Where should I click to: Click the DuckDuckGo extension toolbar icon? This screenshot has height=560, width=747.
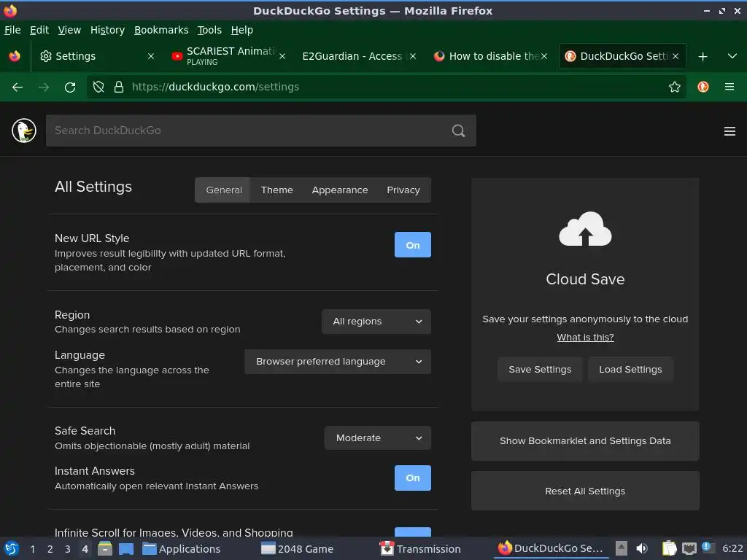point(703,87)
